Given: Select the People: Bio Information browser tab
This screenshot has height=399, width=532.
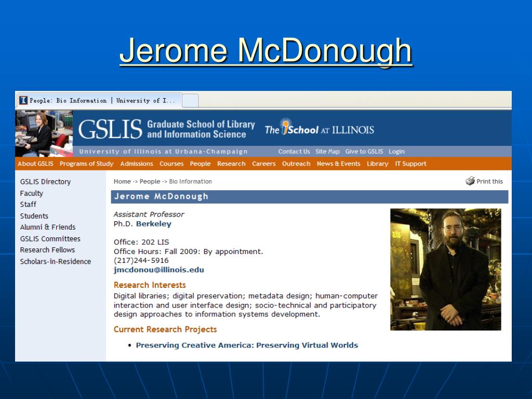Looking at the screenshot, I should point(99,100).
